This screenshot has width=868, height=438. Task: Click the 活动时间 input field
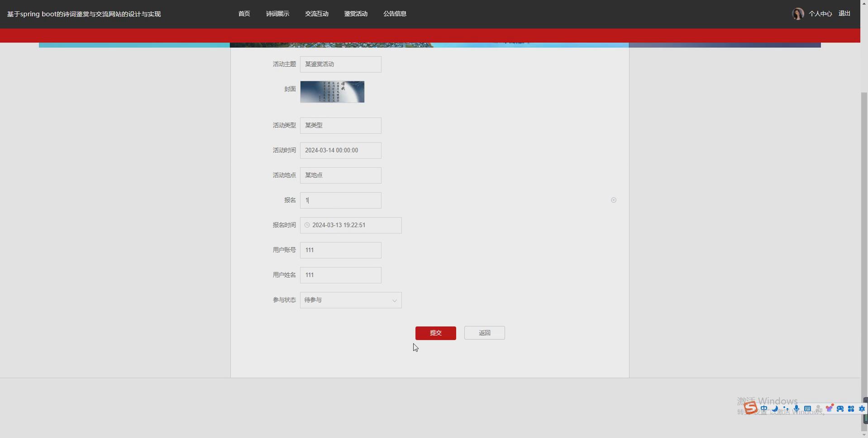tap(341, 150)
